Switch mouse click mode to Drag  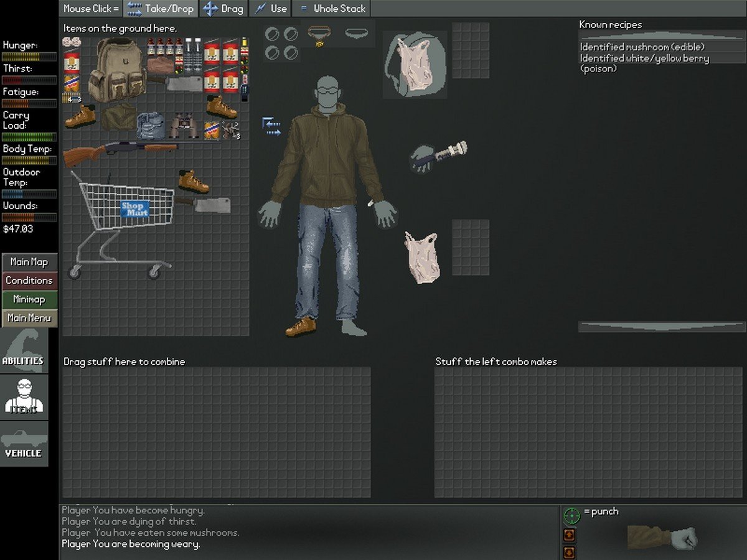(223, 9)
